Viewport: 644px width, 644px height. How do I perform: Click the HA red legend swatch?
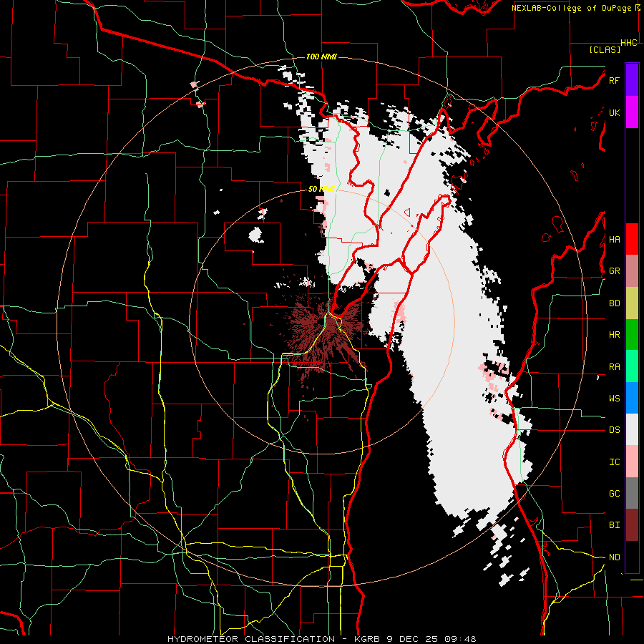[x=632, y=239]
